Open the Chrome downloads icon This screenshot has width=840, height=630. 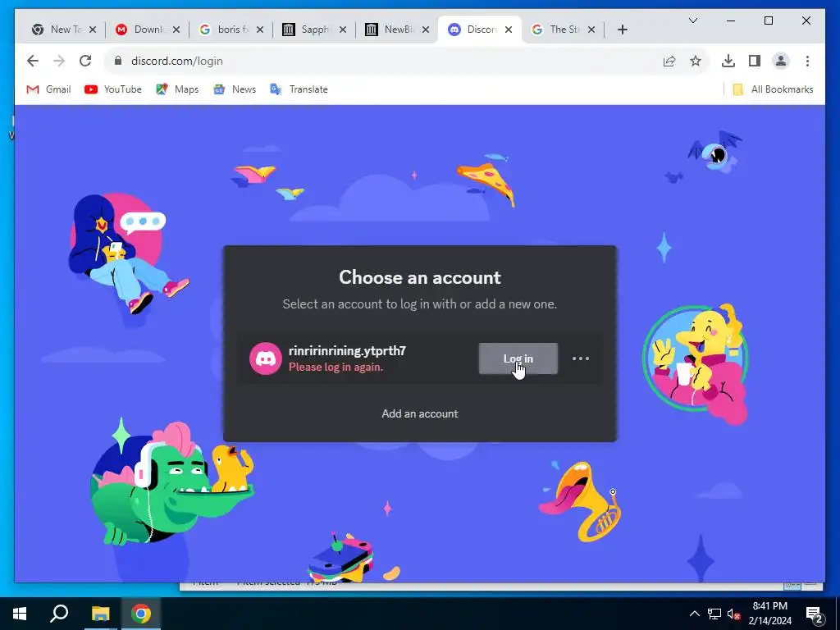[728, 61]
